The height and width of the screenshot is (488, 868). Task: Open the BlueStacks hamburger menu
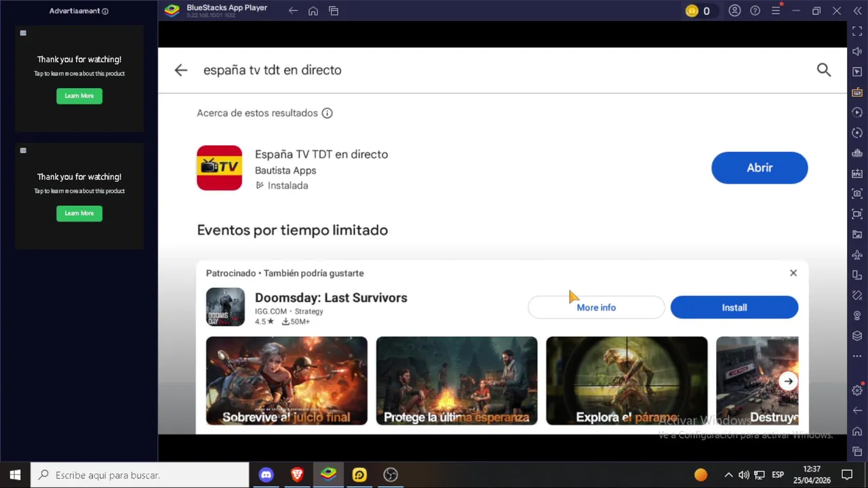[x=776, y=11]
